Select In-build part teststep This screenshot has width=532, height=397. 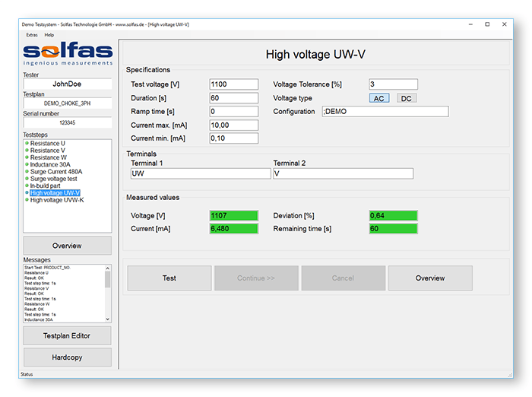(x=45, y=186)
